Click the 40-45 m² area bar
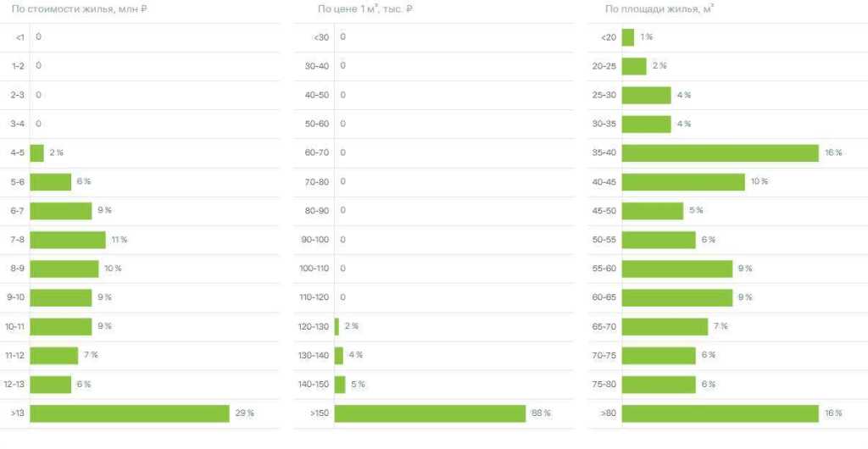868x449 pixels. tap(683, 181)
